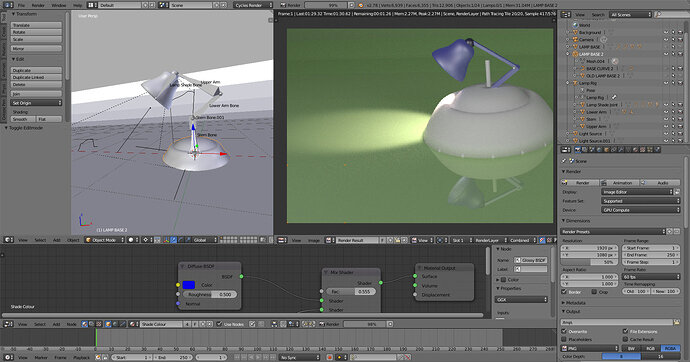The height and width of the screenshot is (362, 690).
Task: Click the outliner editor type icon
Action: [566, 15]
